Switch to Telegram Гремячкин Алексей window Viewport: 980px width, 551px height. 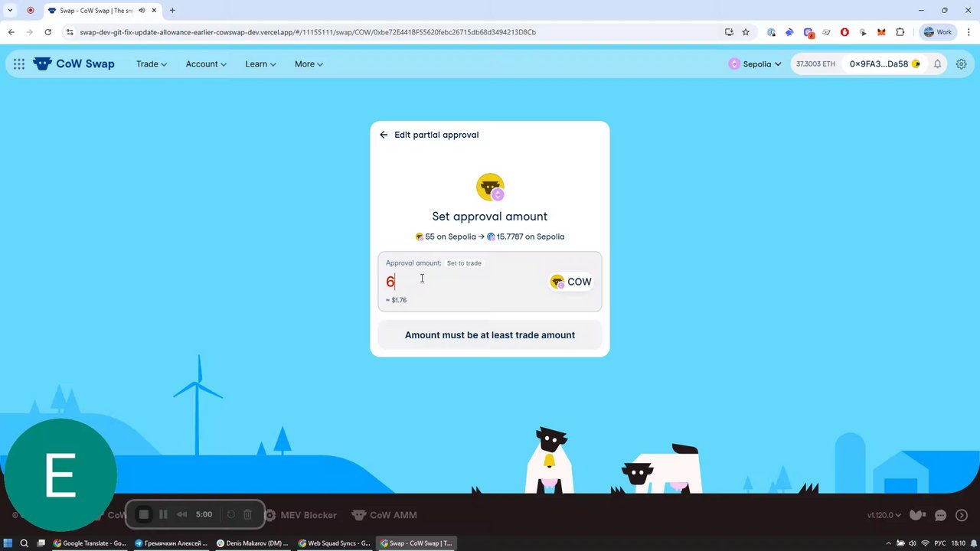point(171,543)
